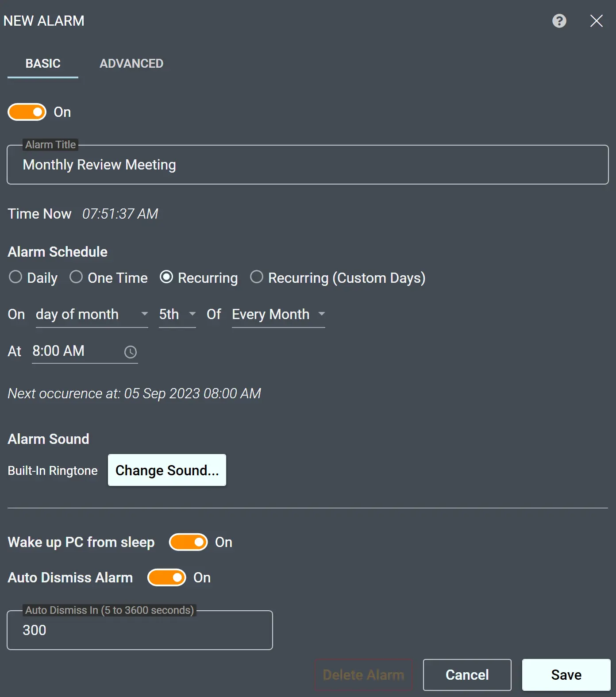616x697 pixels.
Task: Close the New Alarm dialog
Action: (x=596, y=21)
